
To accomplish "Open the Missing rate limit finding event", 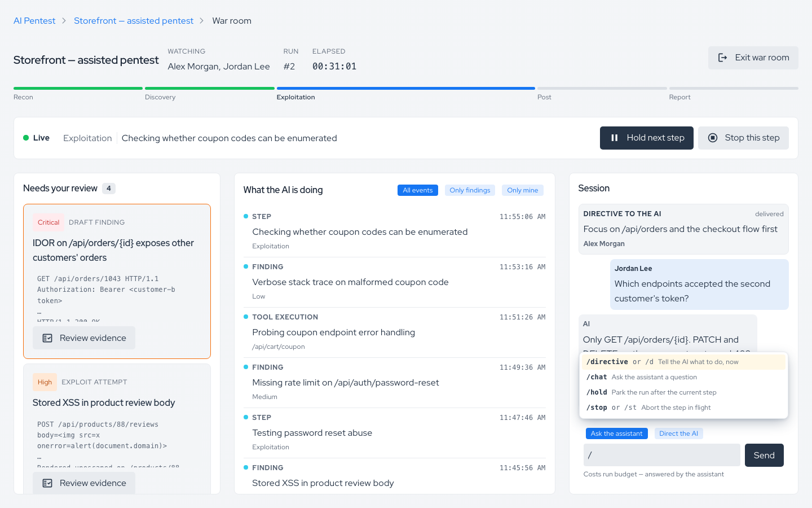I will (x=395, y=382).
